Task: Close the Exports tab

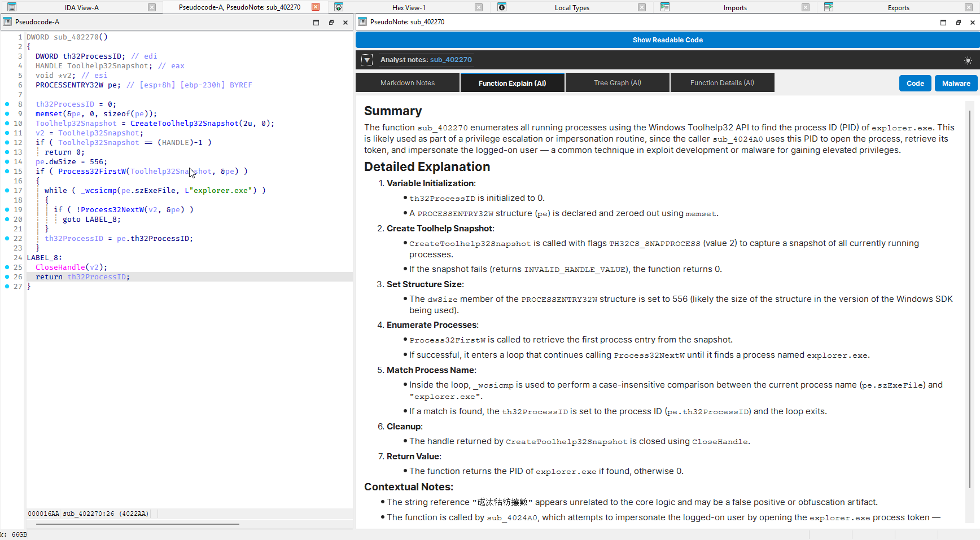Action: coord(969,7)
